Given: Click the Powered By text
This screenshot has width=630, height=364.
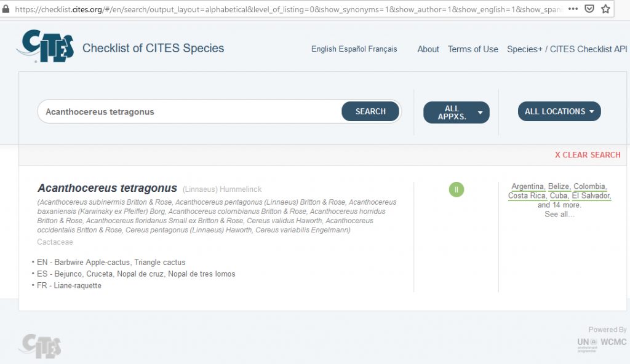Looking at the screenshot, I should click(607, 330).
